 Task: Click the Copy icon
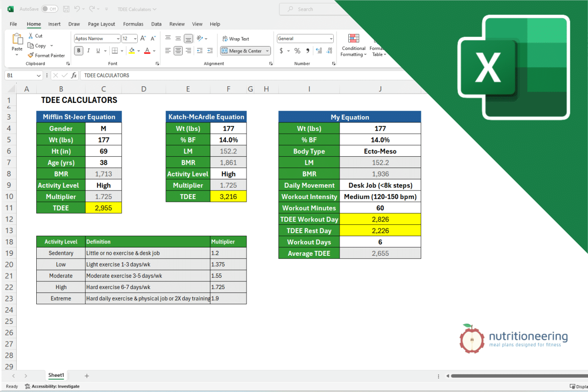[x=31, y=46]
